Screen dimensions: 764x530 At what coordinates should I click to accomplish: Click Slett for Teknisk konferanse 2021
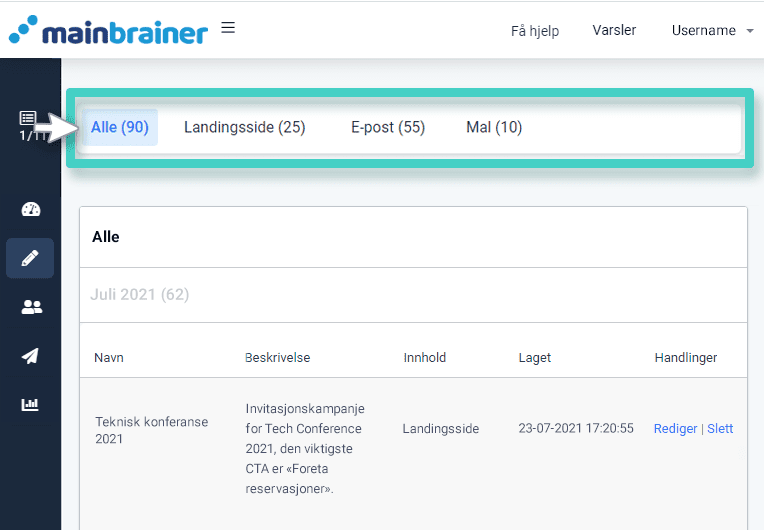(x=720, y=429)
